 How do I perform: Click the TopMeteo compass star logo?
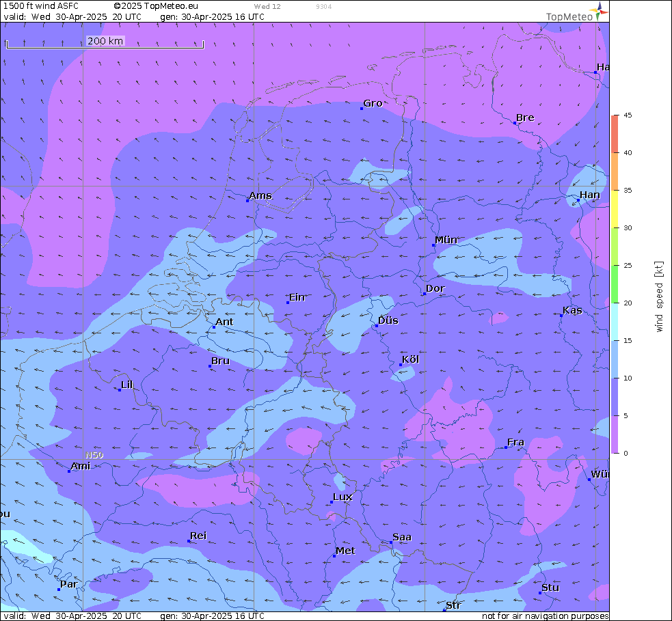coord(599,11)
